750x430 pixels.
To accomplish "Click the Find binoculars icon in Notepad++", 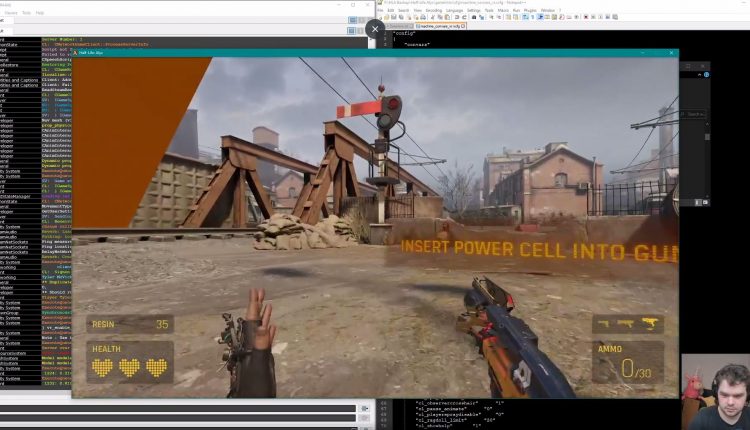I will click(x=474, y=17).
